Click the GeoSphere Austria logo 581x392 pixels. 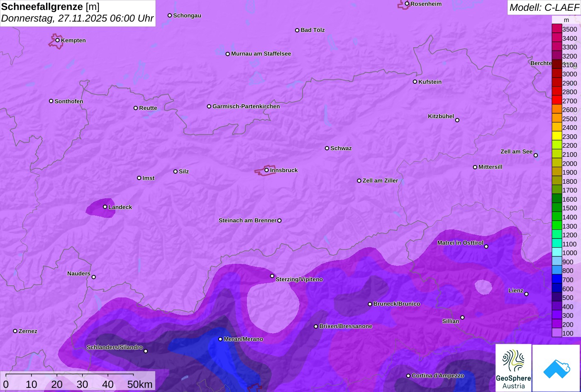[x=513, y=368]
